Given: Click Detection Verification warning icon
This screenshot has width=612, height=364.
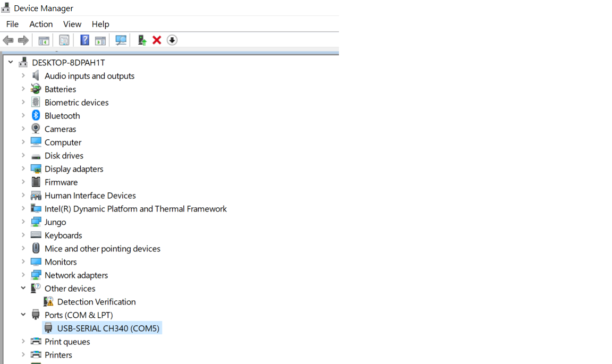Looking at the screenshot, I should (48, 301).
